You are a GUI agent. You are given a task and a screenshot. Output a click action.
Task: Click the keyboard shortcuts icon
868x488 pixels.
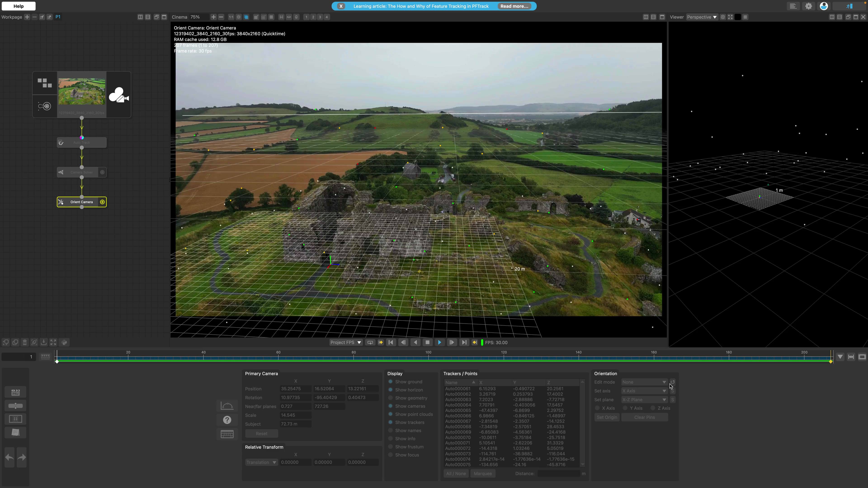pyautogui.click(x=227, y=434)
